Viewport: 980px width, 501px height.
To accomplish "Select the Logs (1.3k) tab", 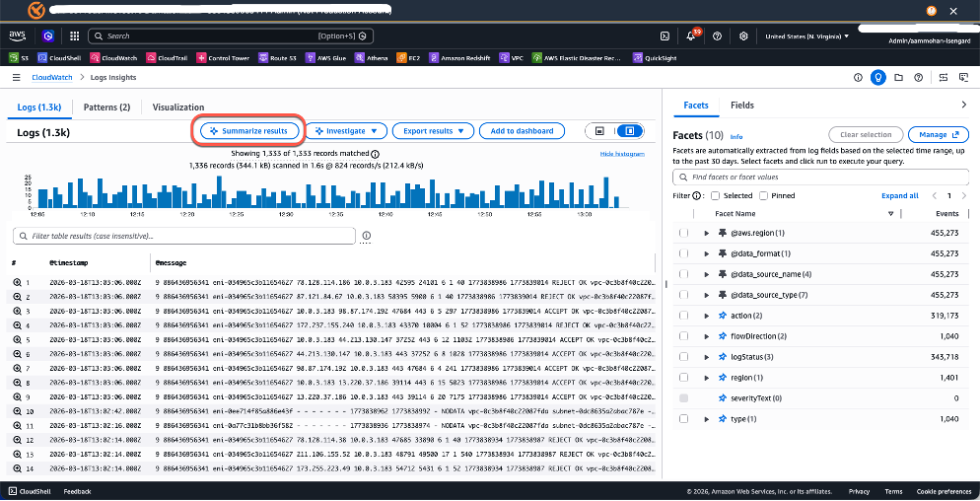I will click(38, 107).
